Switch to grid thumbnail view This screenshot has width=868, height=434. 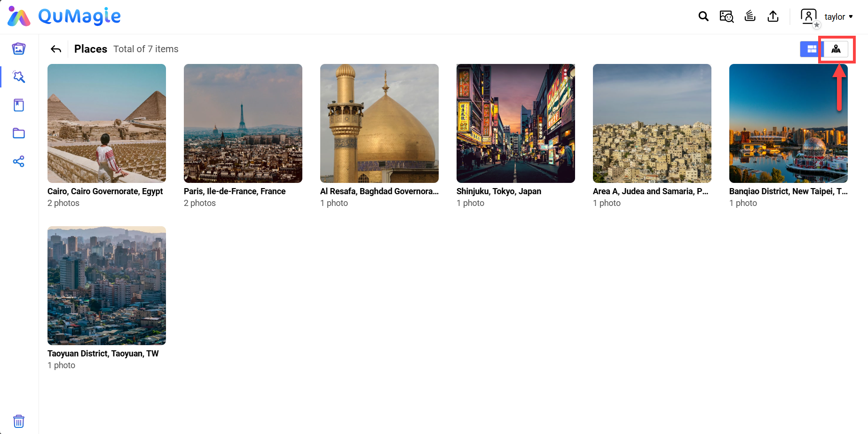pos(812,49)
